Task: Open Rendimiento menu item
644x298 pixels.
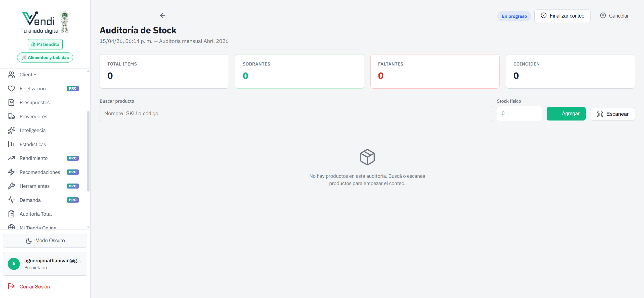Action: coord(34,158)
